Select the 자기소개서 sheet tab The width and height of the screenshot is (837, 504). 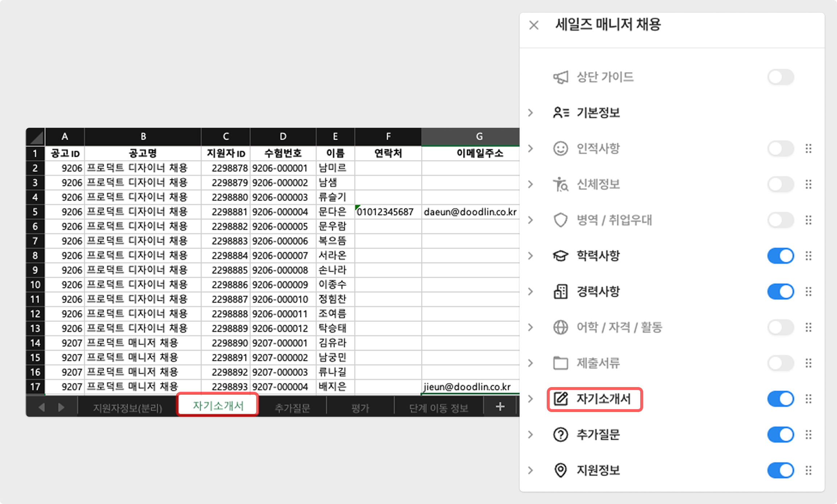pos(218,406)
